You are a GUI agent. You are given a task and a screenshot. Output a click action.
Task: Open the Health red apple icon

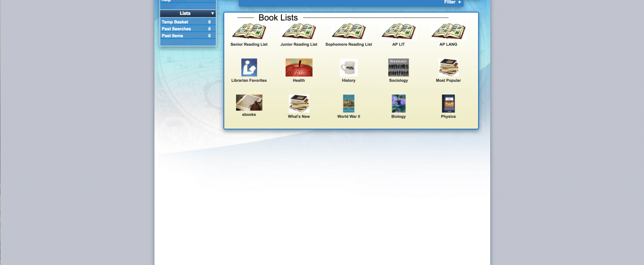pyautogui.click(x=299, y=67)
